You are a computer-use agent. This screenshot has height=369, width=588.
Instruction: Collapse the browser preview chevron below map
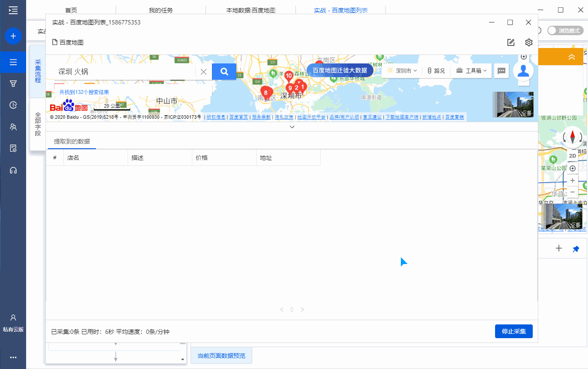[x=292, y=127]
